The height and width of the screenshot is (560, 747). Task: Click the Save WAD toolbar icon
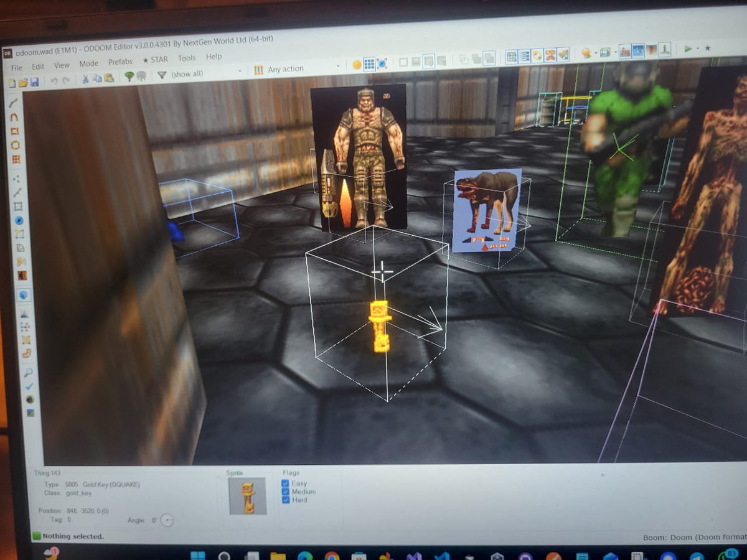(34, 83)
